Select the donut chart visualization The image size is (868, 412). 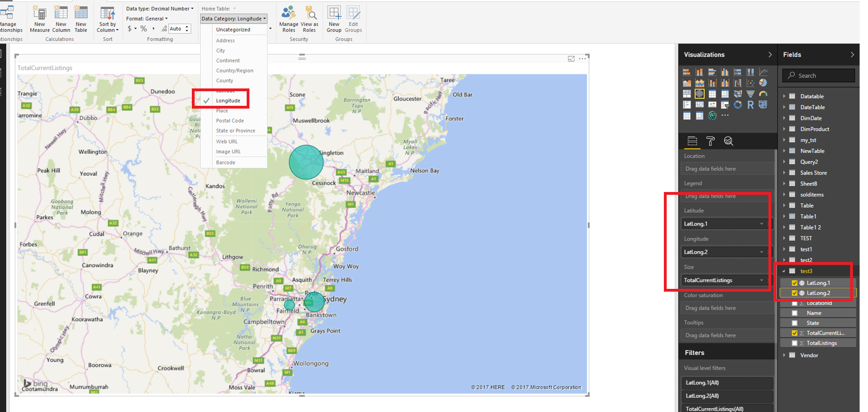point(738,105)
